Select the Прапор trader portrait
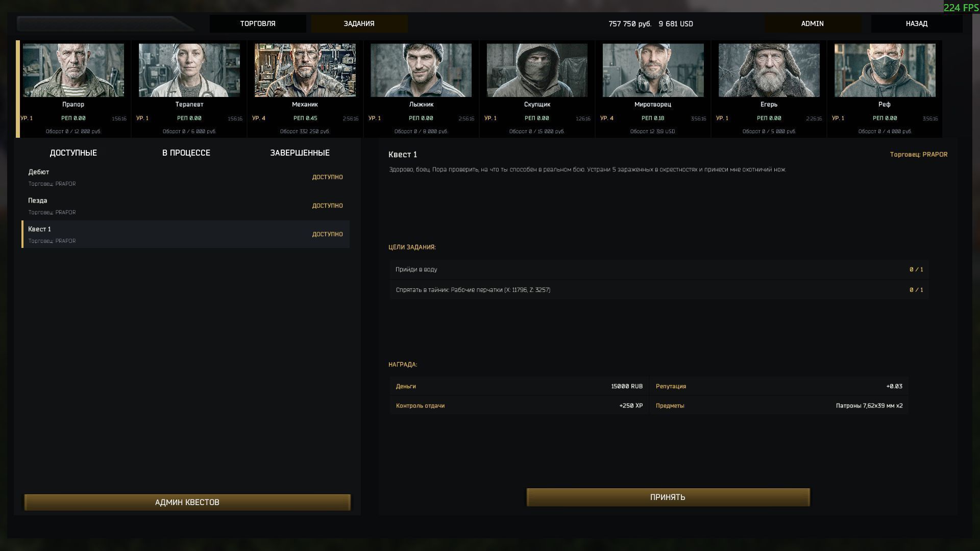Viewport: 980px width, 551px height. [73, 70]
